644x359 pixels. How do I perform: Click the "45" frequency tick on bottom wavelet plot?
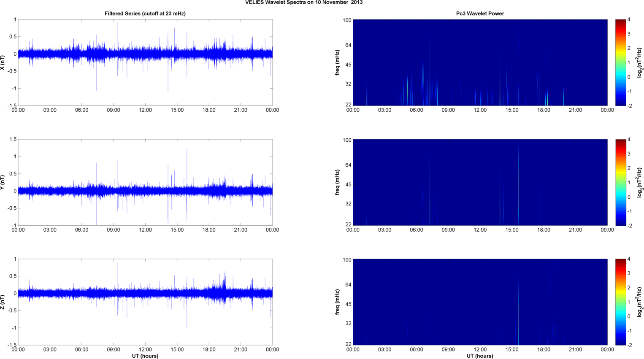pos(348,304)
